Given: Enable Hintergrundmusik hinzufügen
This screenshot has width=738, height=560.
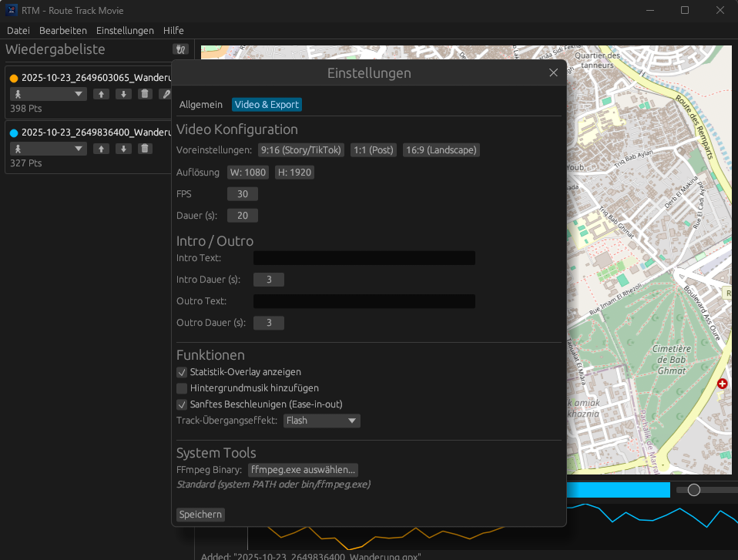Looking at the screenshot, I should point(182,388).
